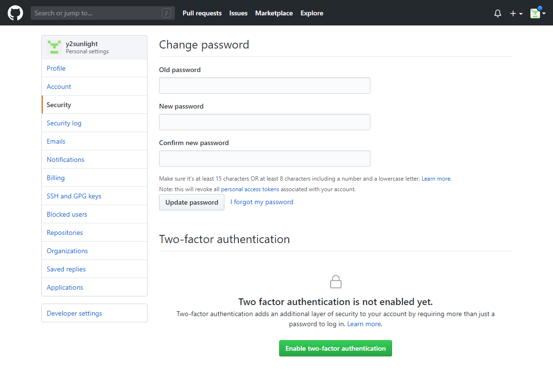Open SSH and GPG keys settings
The height and width of the screenshot is (392, 553).
click(x=74, y=196)
